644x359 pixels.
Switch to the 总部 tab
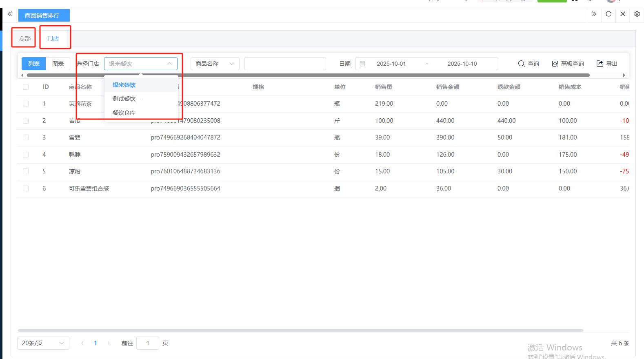(x=24, y=38)
